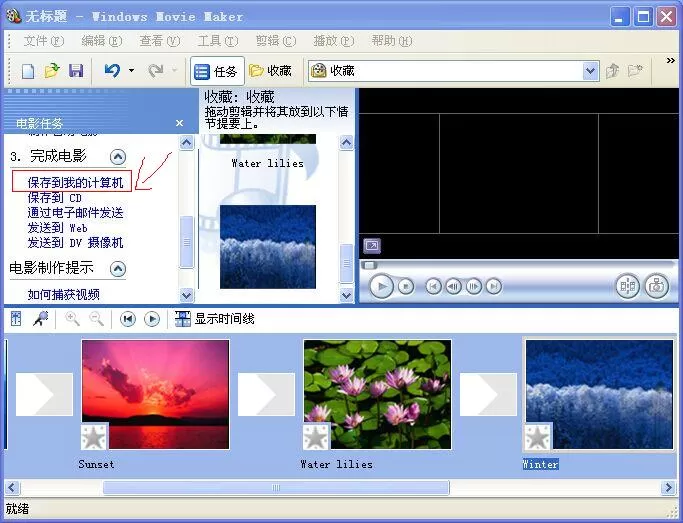Viewport: 683px width, 523px height.
Task: Click the Water lilies label in the collection
Action: 267,163
